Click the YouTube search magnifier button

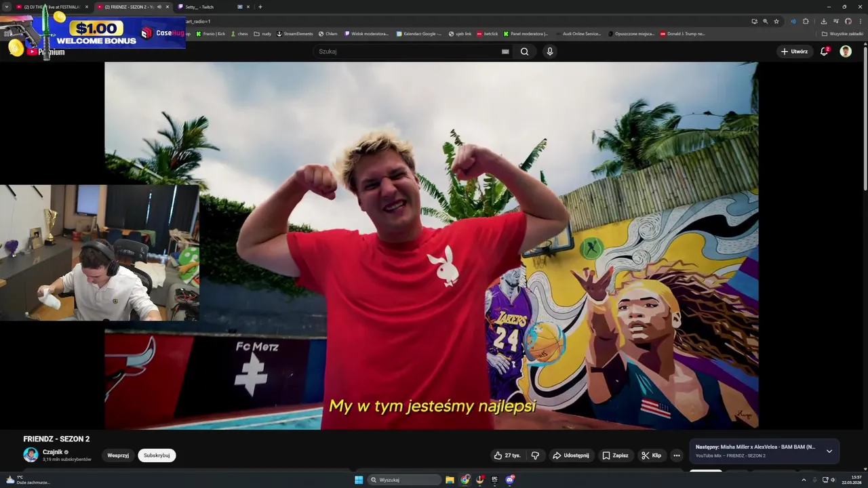pyautogui.click(x=524, y=52)
